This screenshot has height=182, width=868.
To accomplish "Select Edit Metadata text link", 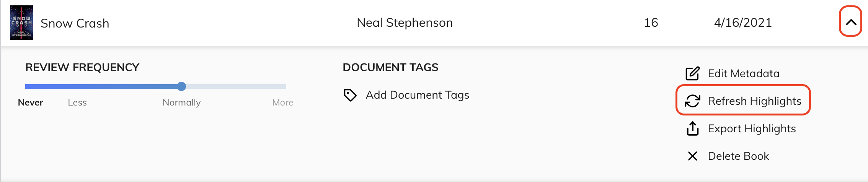I will click(x=744, y=73).
